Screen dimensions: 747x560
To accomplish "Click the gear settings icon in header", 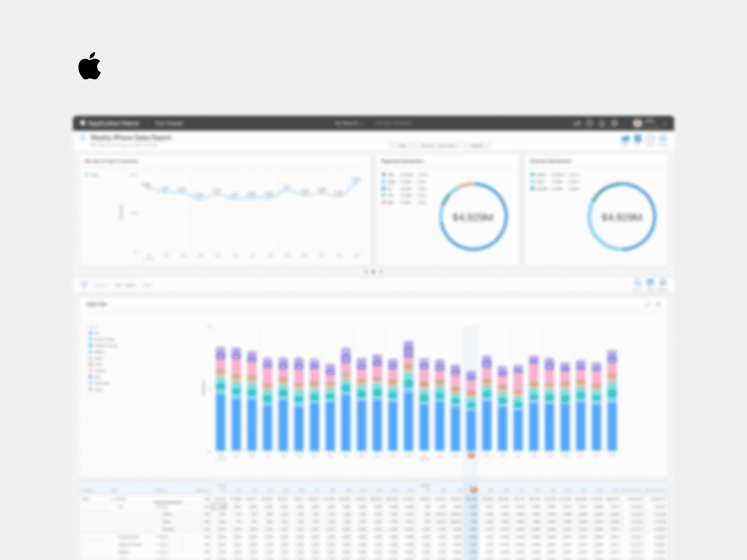I will 614,123.
